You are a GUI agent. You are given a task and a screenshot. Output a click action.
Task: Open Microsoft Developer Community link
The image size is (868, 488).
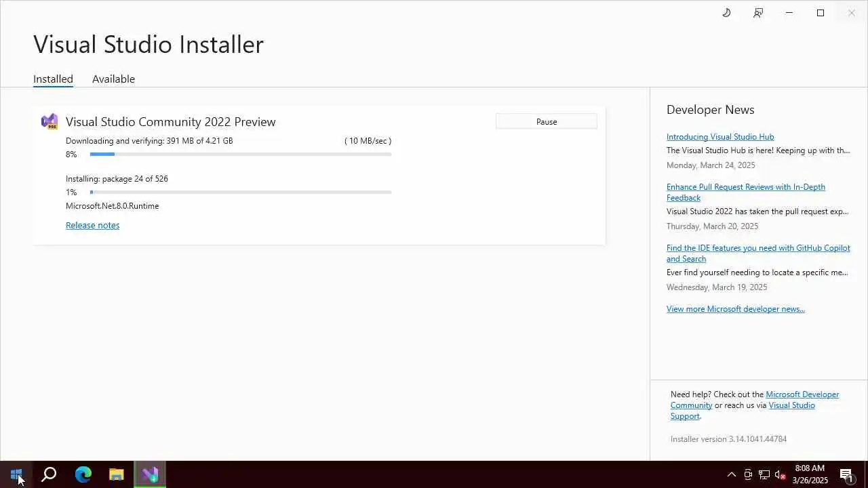coord(755,399)
